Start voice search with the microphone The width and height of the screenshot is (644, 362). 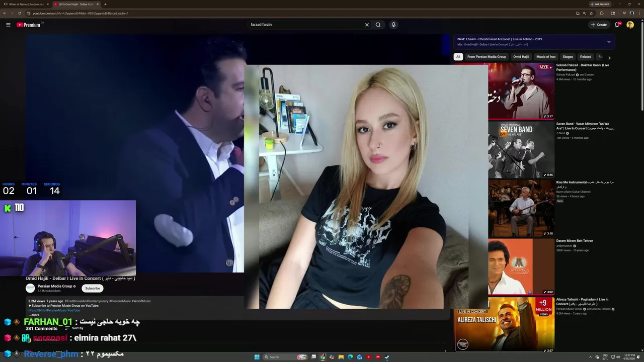click(393, 25)
